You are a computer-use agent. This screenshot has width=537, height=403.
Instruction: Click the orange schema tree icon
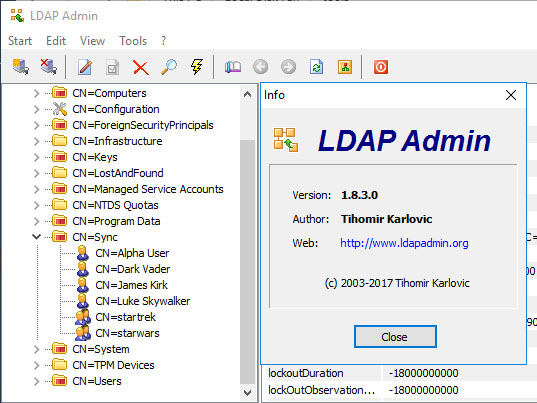(x=345, y=67)
